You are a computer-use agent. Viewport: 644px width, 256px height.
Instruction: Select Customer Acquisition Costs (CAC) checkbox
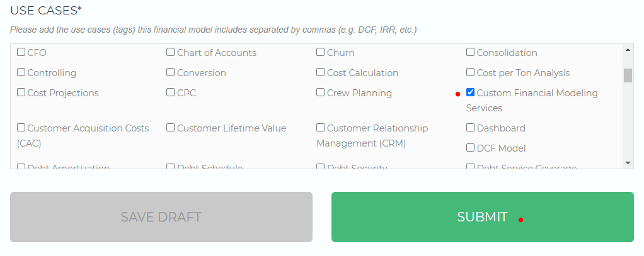click(21, 128)
